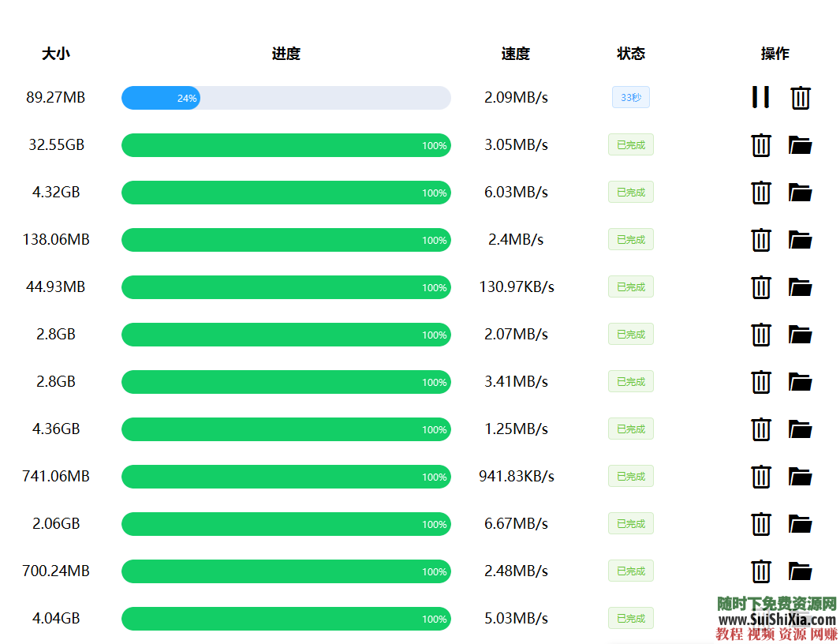Open folder for the 44.93MB download
The height and width of the screenshot is (644, 840).
point(800,287)
